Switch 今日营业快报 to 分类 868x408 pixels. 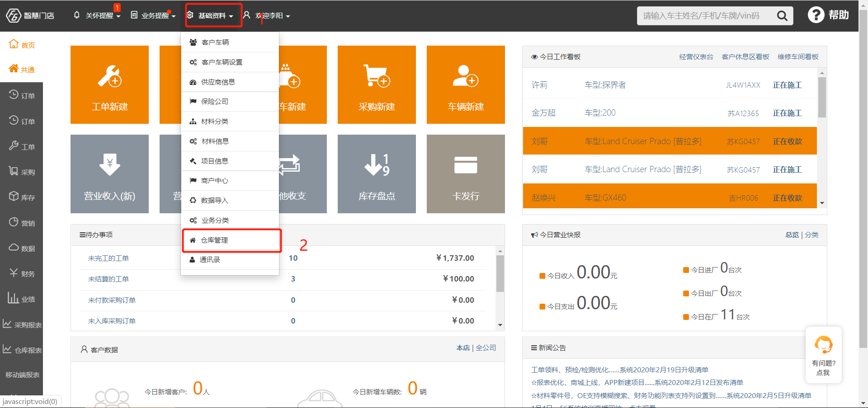pos(811,234)
